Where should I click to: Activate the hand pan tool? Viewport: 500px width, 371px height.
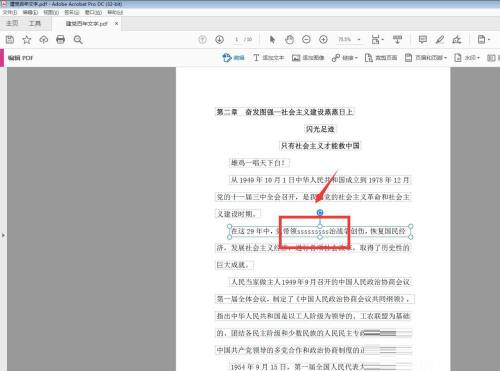point(290,40)
